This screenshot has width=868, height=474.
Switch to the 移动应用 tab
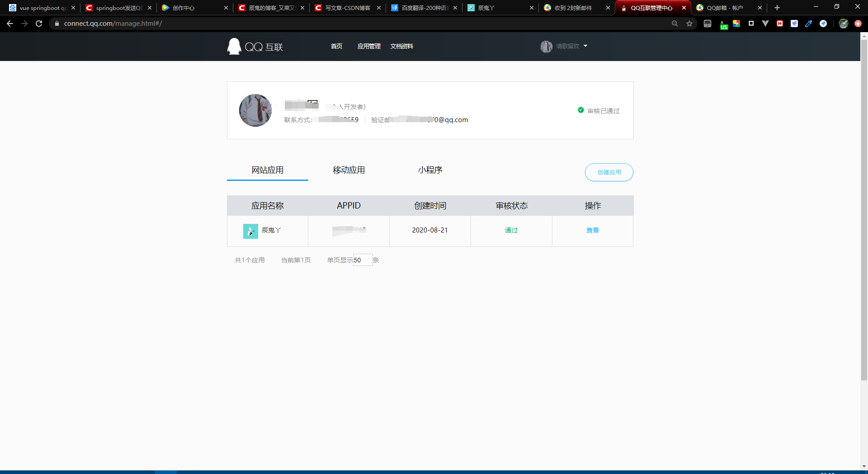(349, 170)
